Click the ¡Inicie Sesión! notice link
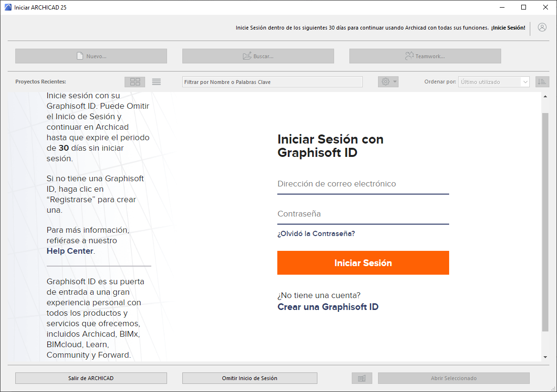Viewport: 557px width, 392px height. (x=507, y=28)
